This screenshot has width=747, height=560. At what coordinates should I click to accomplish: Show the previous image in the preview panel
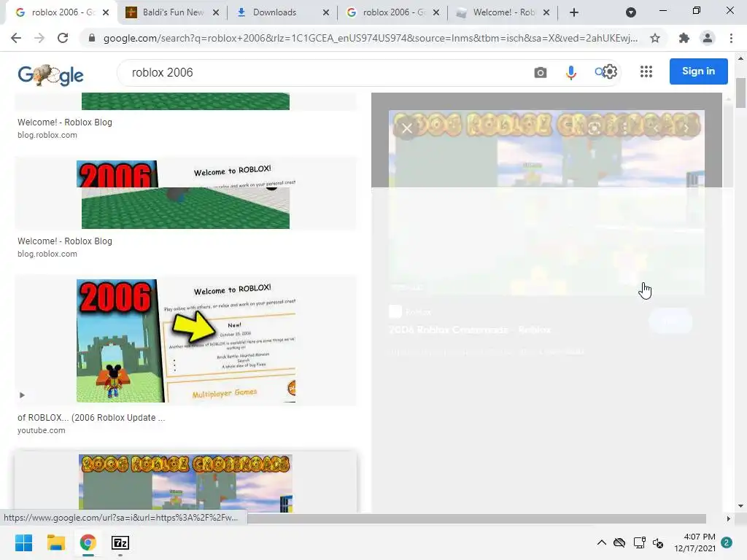coord(656,128)
